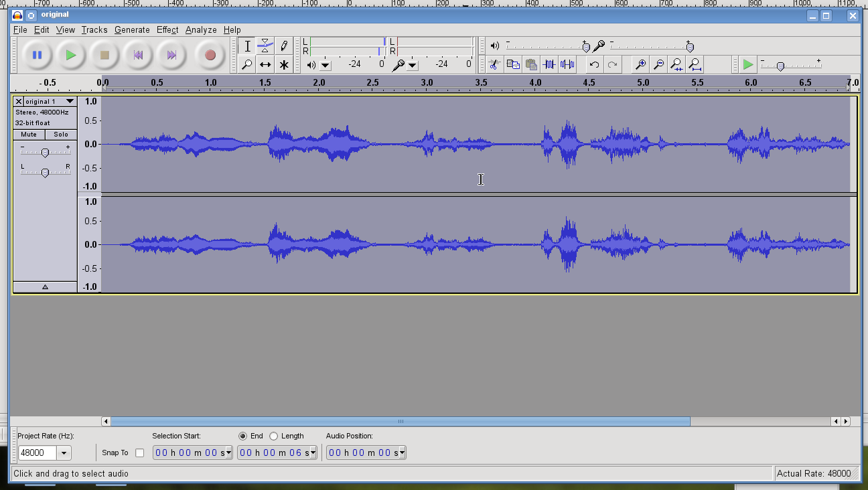Select the Draw pencil tool
Image resolution: width=868 pixels, height=490 pixels.
pyautogui.click(x=284, y=46)
